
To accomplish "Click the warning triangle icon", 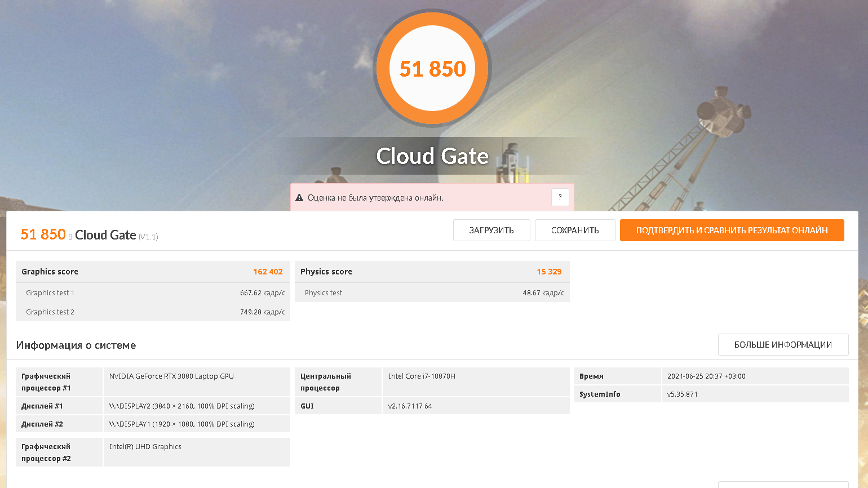I will point(299,198).
